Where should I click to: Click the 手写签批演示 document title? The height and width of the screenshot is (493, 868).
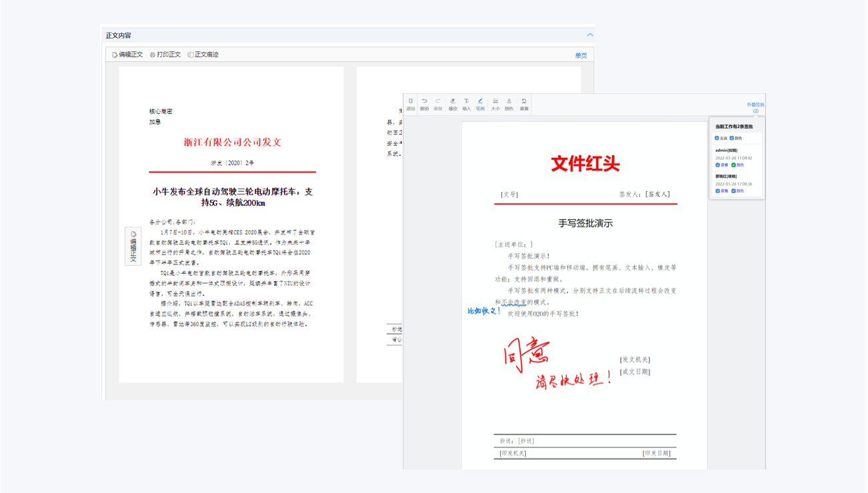[x=585, y=223]
